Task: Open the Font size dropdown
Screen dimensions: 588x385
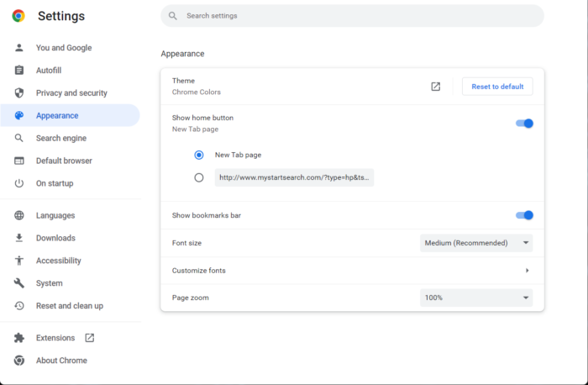Action: coord(475,243)
